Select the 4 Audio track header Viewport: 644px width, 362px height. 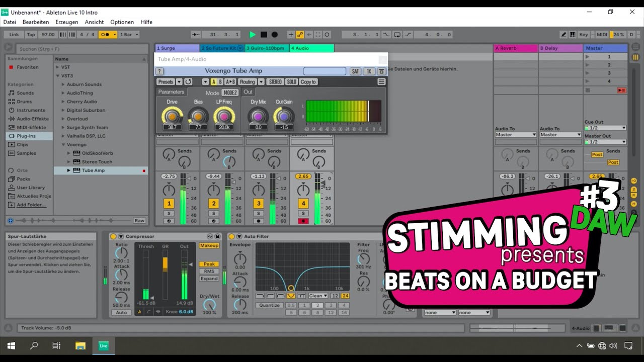tap(311, 48)
